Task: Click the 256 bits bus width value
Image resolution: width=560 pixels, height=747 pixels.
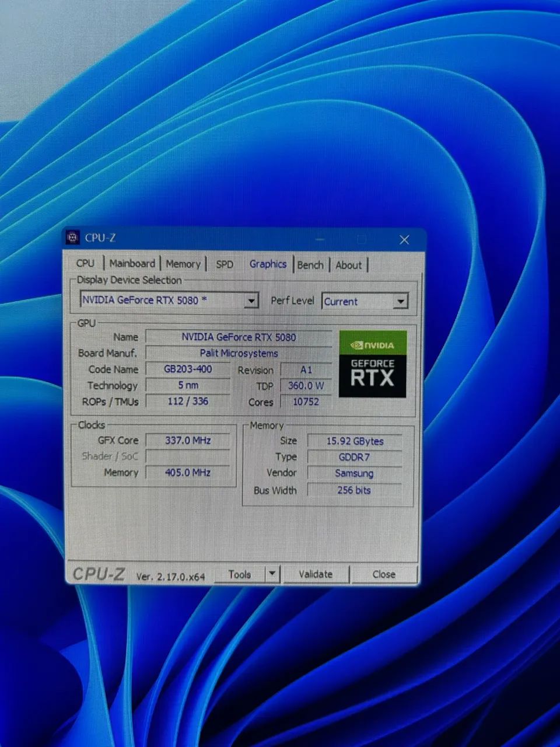Action: point(355,490)
